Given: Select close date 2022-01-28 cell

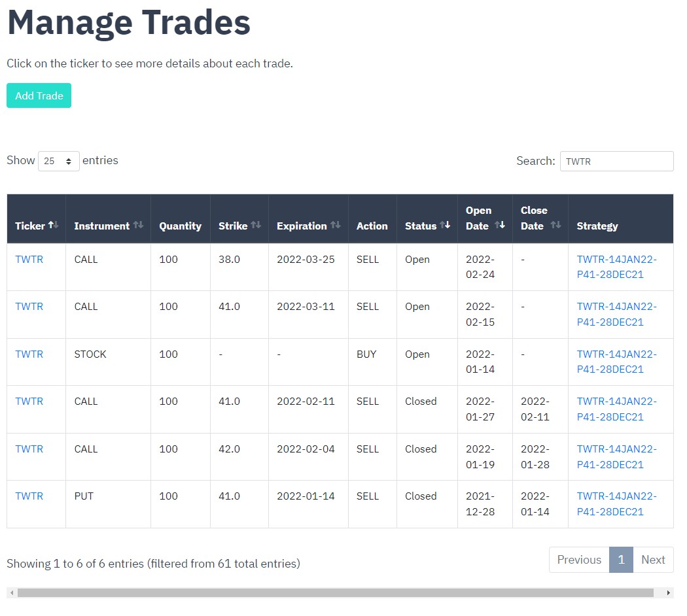Looking at the screenshot, I should (x=540, y=457).
